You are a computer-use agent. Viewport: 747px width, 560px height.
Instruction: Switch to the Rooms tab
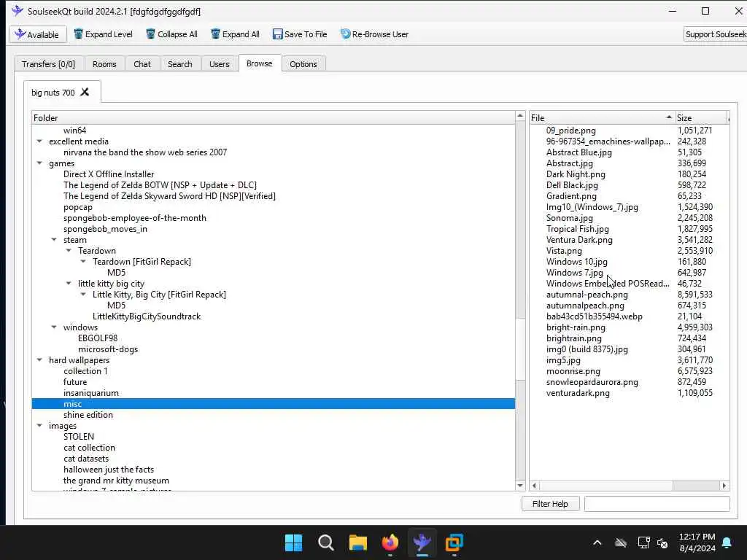point(104,64)
